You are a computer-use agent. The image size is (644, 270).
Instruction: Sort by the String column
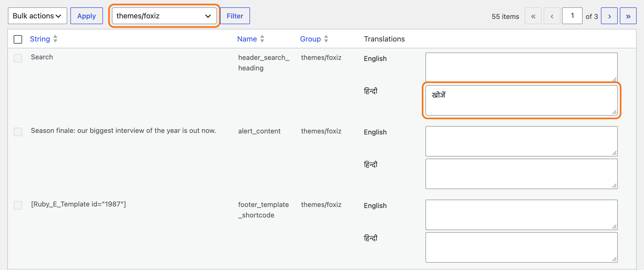coord(40,39)
